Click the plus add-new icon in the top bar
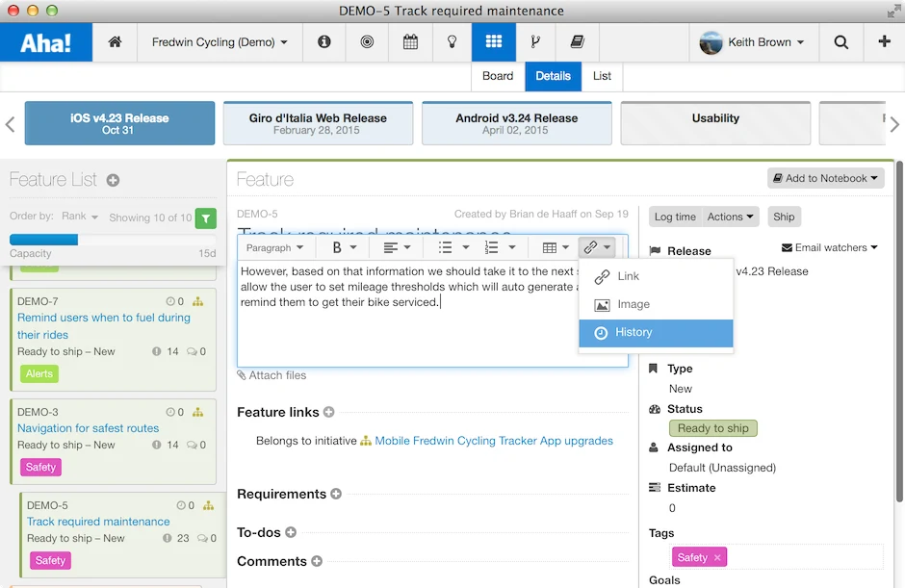The width and height of the screenshot is (905, 588). pos(884,41)
